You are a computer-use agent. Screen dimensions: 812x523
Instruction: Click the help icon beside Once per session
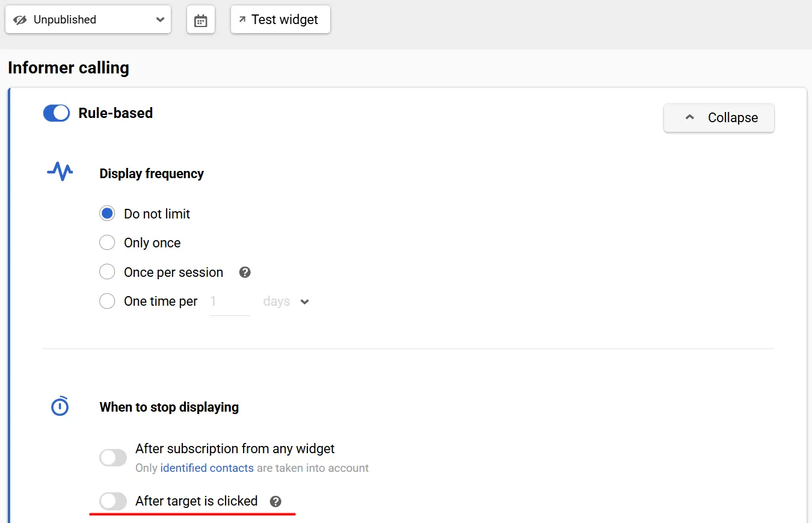click(x=245, y=272)
